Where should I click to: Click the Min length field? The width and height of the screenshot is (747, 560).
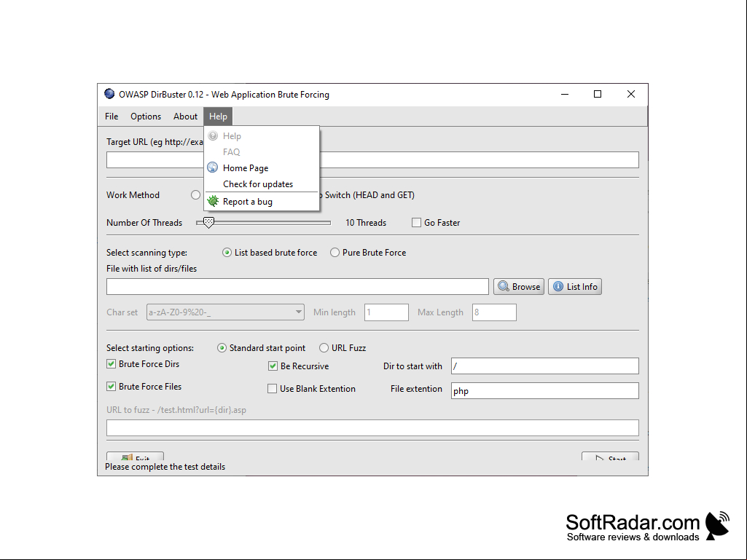click(x=386, y=312)
